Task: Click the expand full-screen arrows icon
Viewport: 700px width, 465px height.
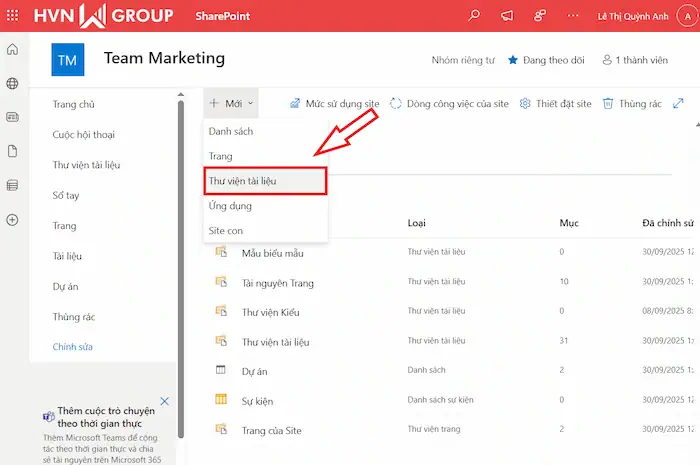Action: coord(678,103)
